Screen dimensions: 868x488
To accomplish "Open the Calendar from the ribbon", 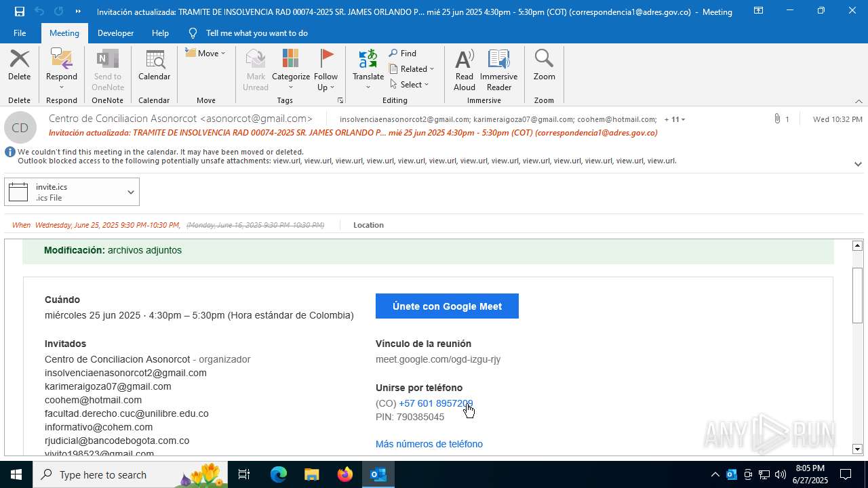I will tap(155, 65).
